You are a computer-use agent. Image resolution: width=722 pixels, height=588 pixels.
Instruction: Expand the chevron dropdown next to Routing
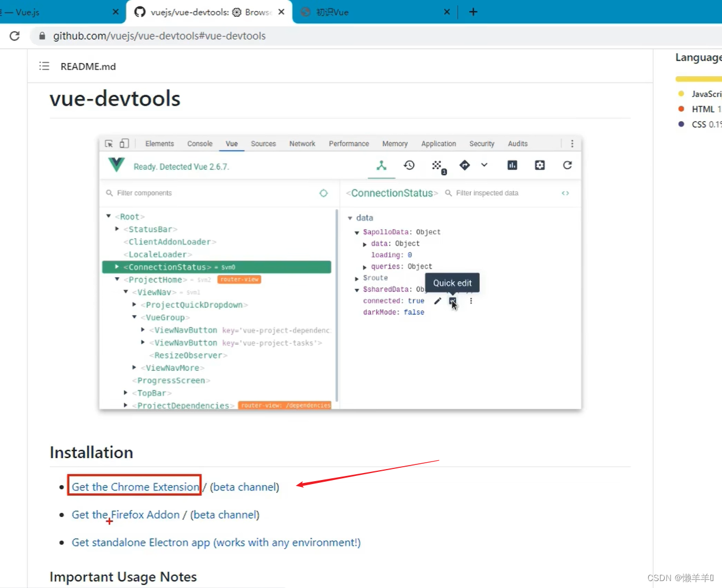coord(484,165)
